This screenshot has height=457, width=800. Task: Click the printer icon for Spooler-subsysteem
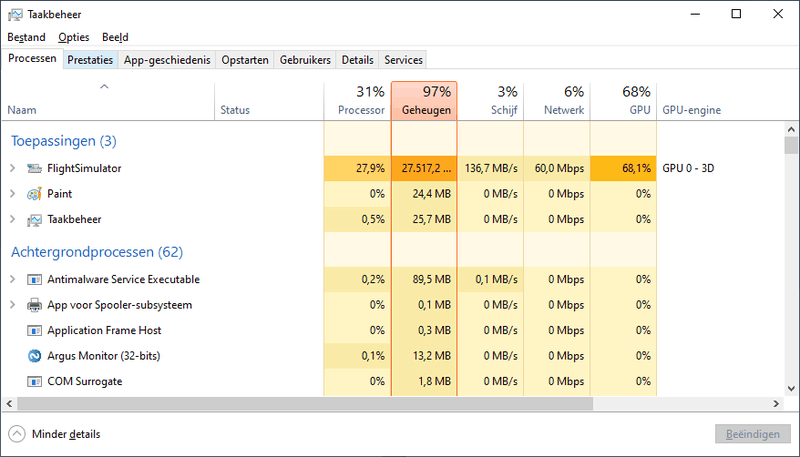(34, 305)
